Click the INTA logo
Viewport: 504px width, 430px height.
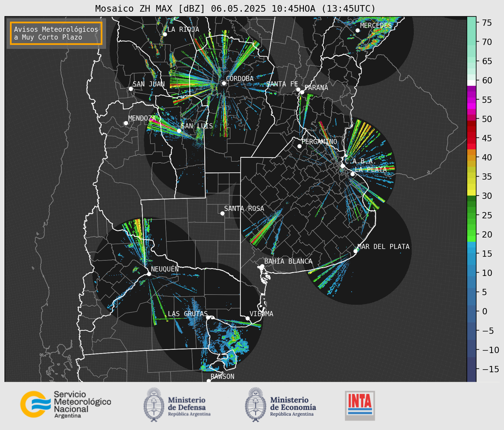point(360,405)
